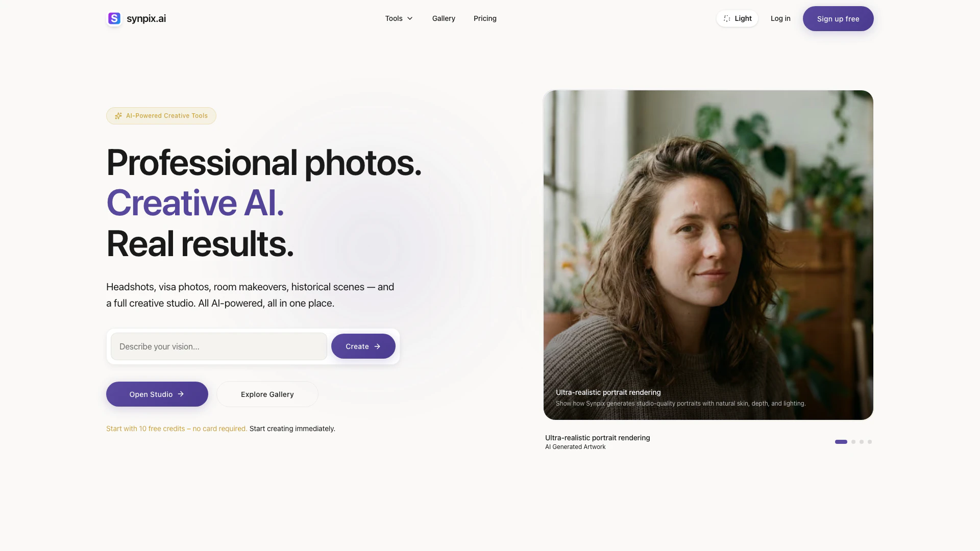This screenshot has height=551, width=980.
Task: Open the Gallery nav item
Action: click(444, 18)
